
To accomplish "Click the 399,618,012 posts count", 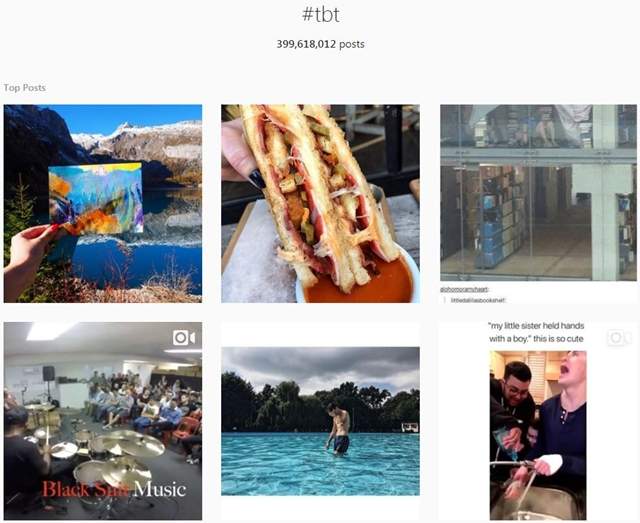I will point(320,44).
